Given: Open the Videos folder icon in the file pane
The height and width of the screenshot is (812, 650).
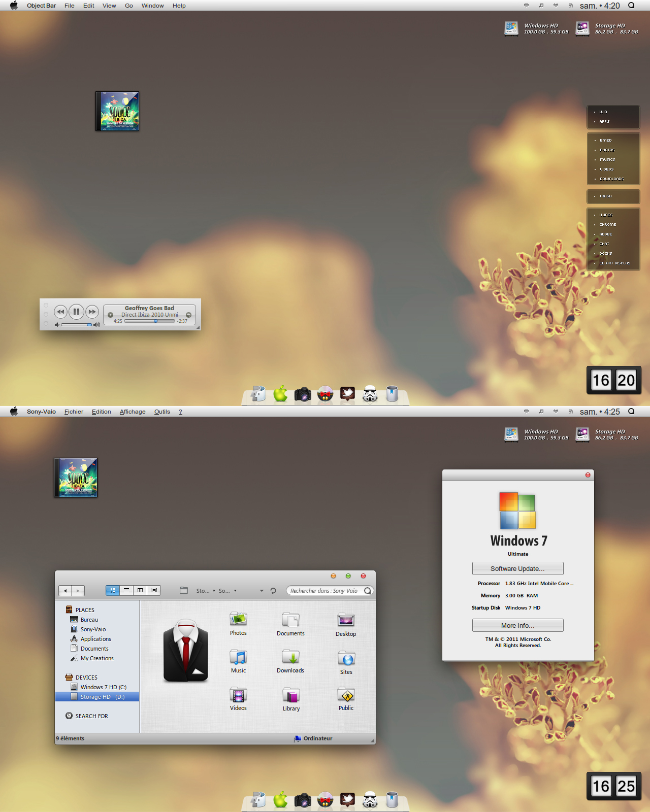Looking at the screenshot, I should pos(238,695).
